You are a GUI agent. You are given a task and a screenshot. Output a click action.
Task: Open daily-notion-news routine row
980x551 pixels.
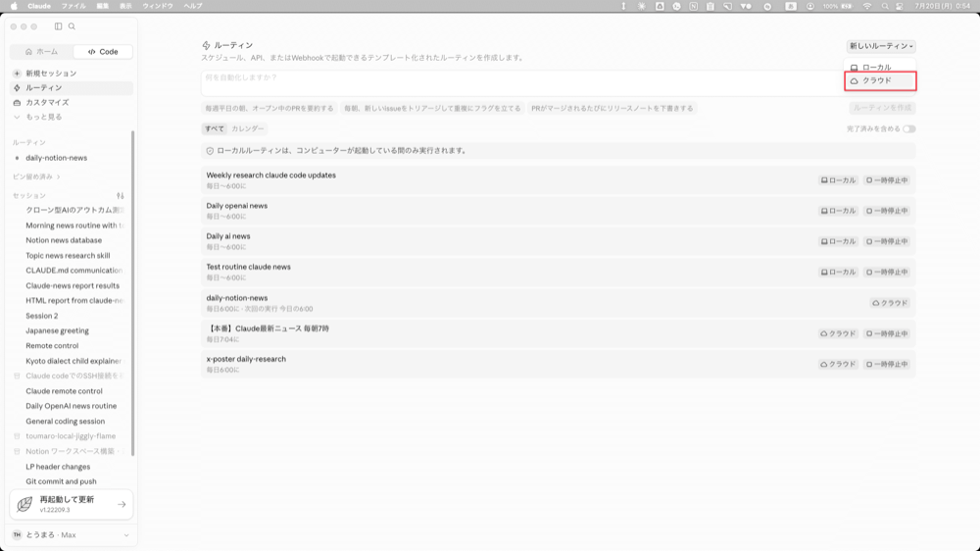coord(559,303)
